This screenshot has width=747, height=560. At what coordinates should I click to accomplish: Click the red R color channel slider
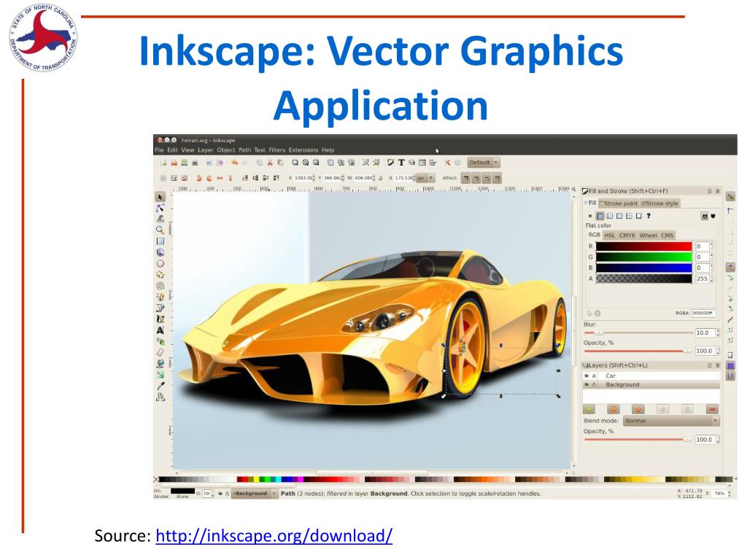[x=643, y=246]
